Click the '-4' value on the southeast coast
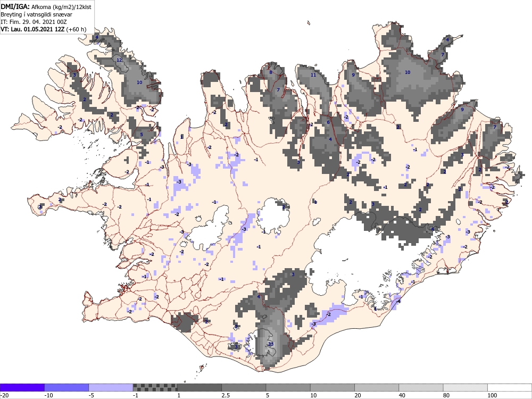Viewport: 532px width, 399px height. [x=398, y=301]
